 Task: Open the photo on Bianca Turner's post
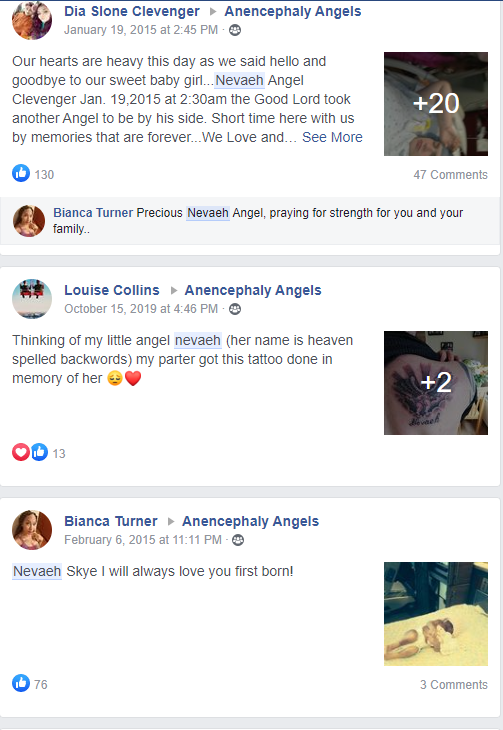pyautogui.click(x=436, y=614)
